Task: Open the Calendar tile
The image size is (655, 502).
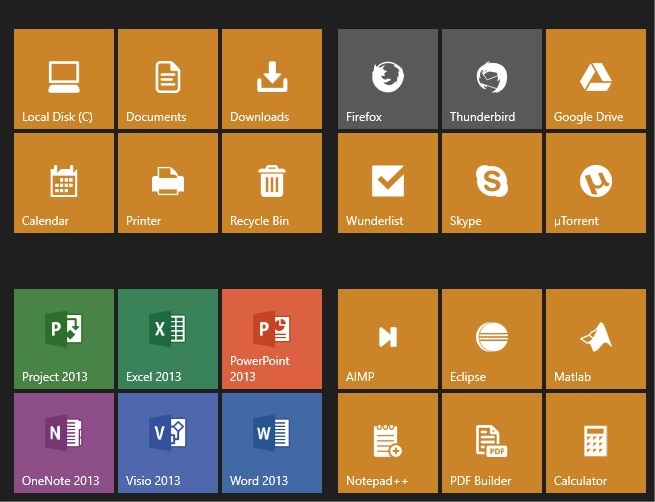Action: (x=64, y=183)
